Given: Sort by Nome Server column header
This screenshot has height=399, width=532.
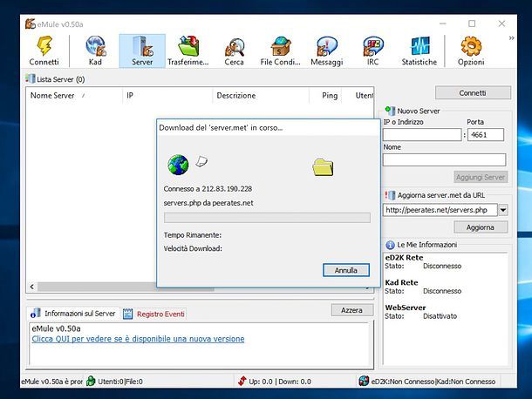Looking at the screenshot, I should 74,96.
